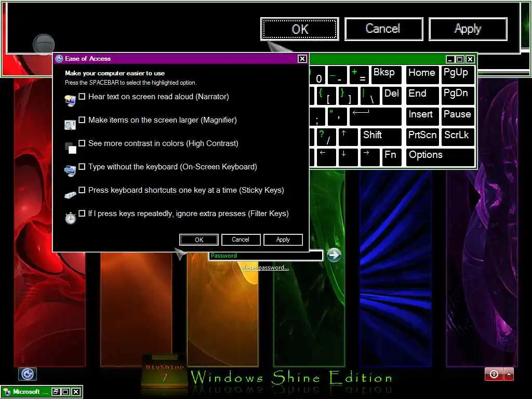Click the quote/apostrophe key

337,116
